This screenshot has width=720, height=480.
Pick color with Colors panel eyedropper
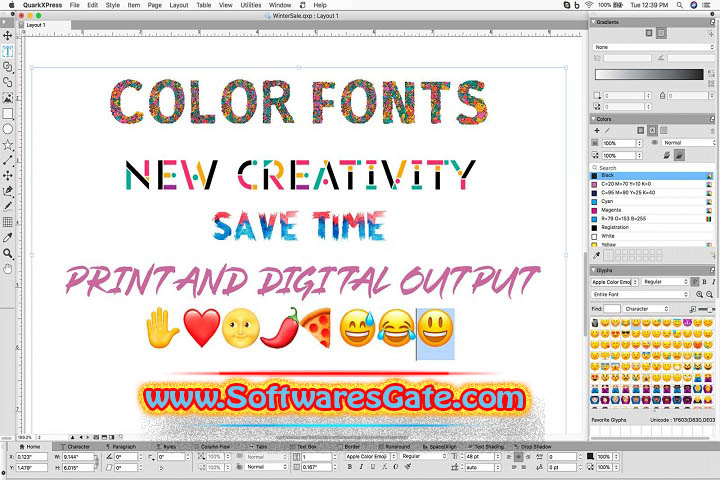click(x=596, y=255)
